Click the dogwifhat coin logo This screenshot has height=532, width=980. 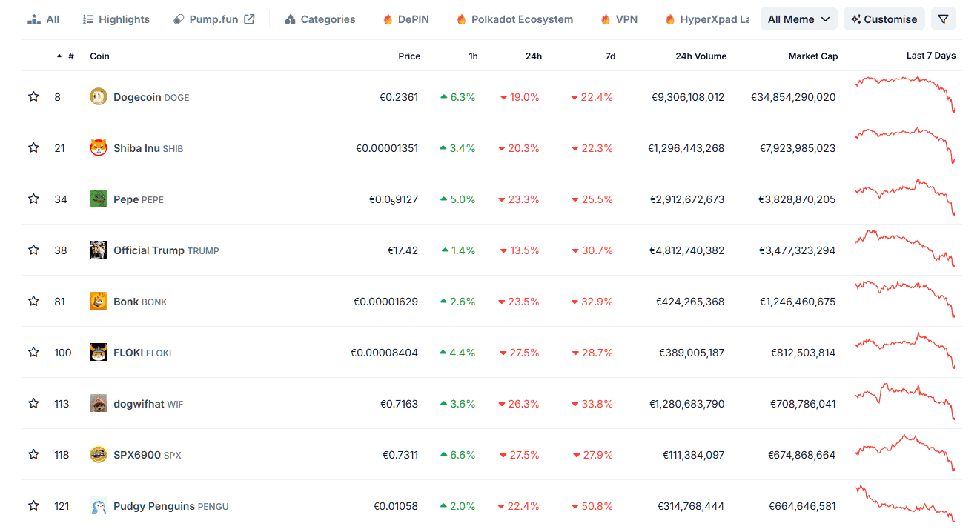coord(99,403)
